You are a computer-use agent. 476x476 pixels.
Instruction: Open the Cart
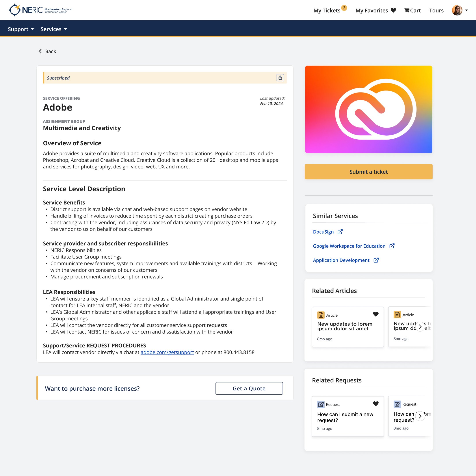pyautogui.click(x=412, y=10)
